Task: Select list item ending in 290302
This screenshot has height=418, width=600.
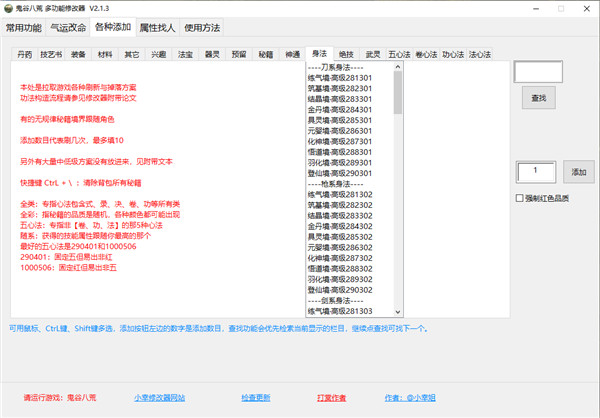Action: pyautogui.click(x=350, y=290)
